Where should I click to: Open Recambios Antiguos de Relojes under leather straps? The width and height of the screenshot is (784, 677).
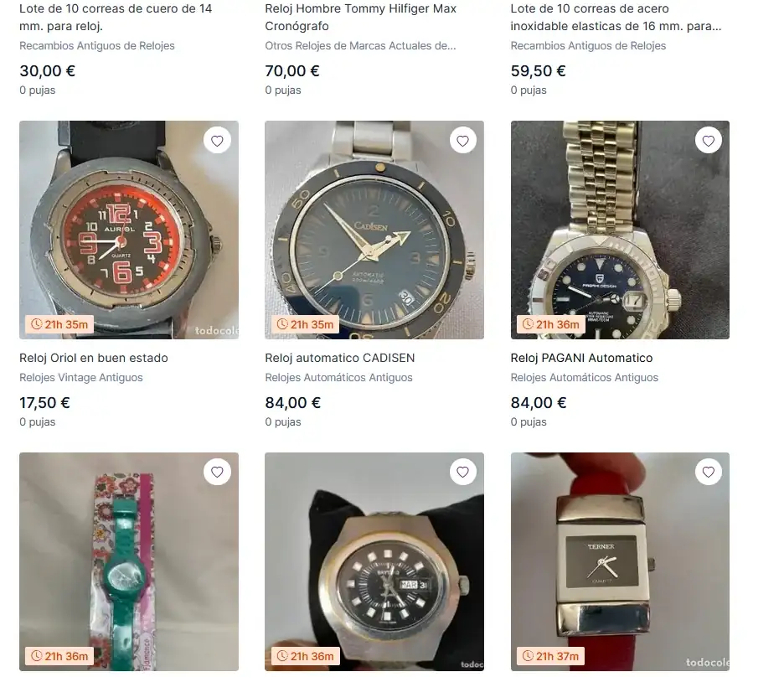pyautogui.click(x=97, y=46)
